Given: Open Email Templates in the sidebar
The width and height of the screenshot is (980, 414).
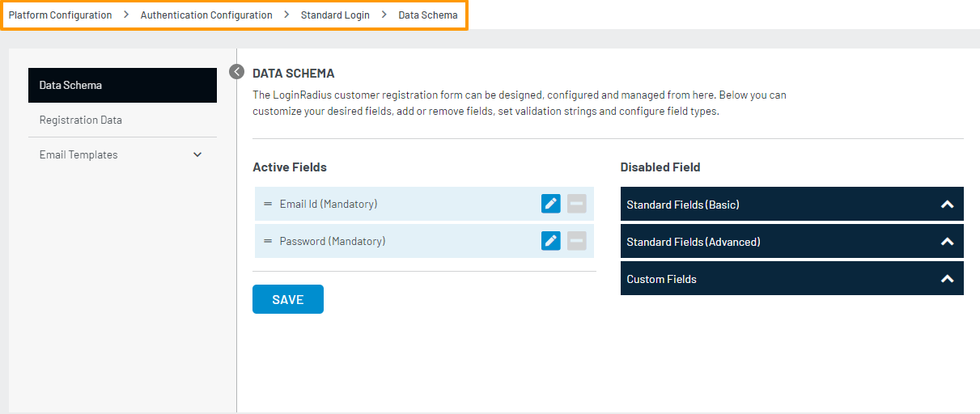Looking at the screenshot, I should pos(78,154).
